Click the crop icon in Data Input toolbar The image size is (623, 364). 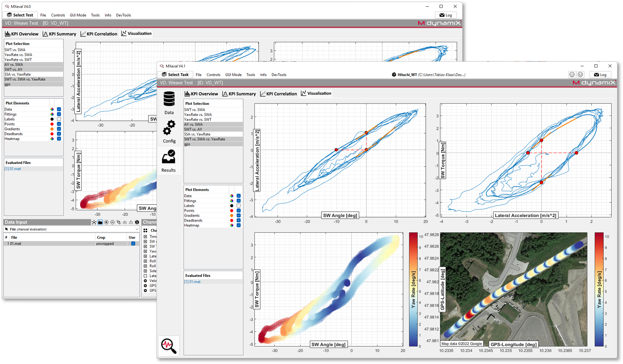pyautogui.click(x=119, y=222)
